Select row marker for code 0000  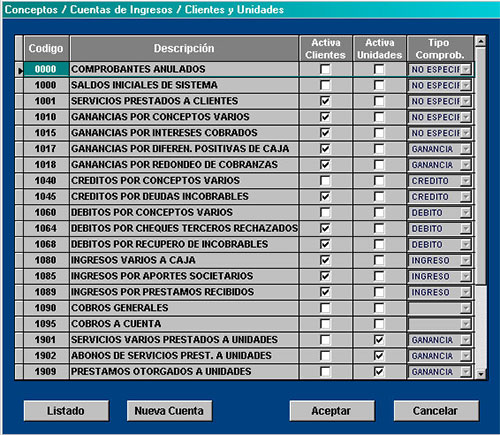point(20,70)
